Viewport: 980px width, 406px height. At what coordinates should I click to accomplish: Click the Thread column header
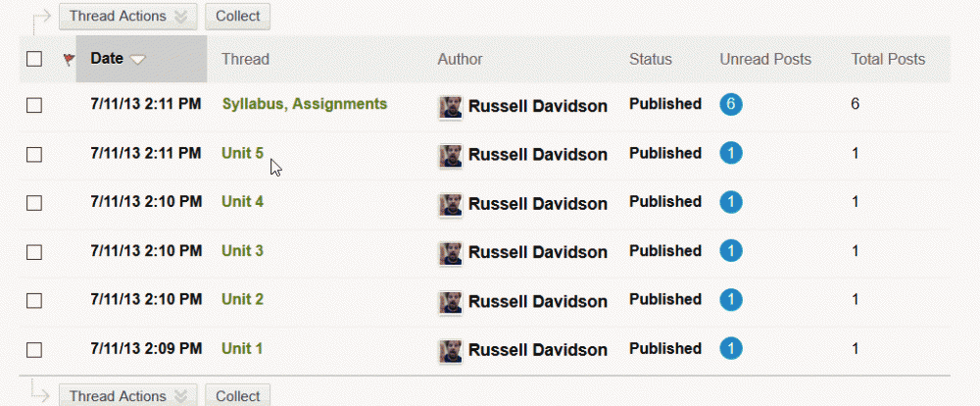pos(245,59)
